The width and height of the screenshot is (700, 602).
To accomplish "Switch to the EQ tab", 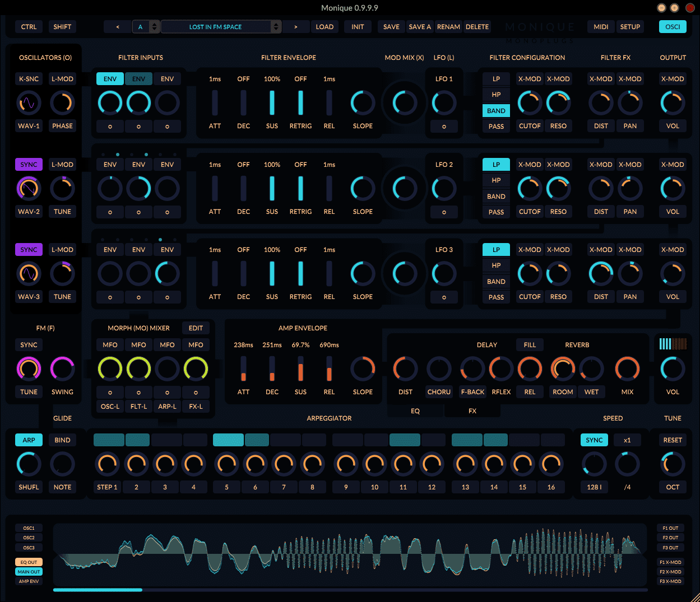I will [x=415, y=411].
